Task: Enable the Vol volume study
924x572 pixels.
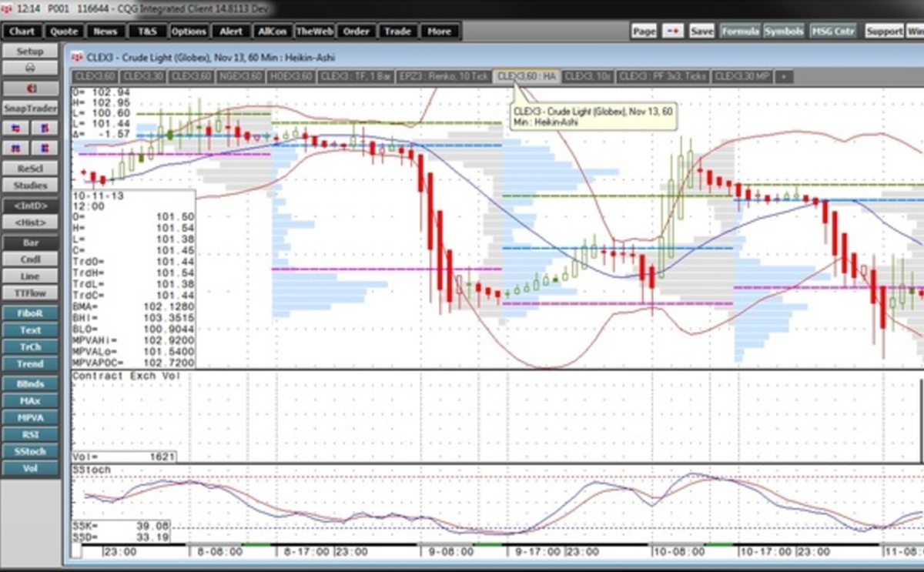Action: coord(31,467)
